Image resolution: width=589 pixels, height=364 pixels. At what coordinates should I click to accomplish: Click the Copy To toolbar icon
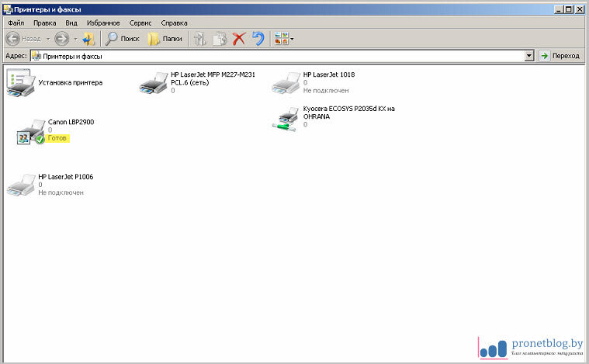[x=220, y=39]
